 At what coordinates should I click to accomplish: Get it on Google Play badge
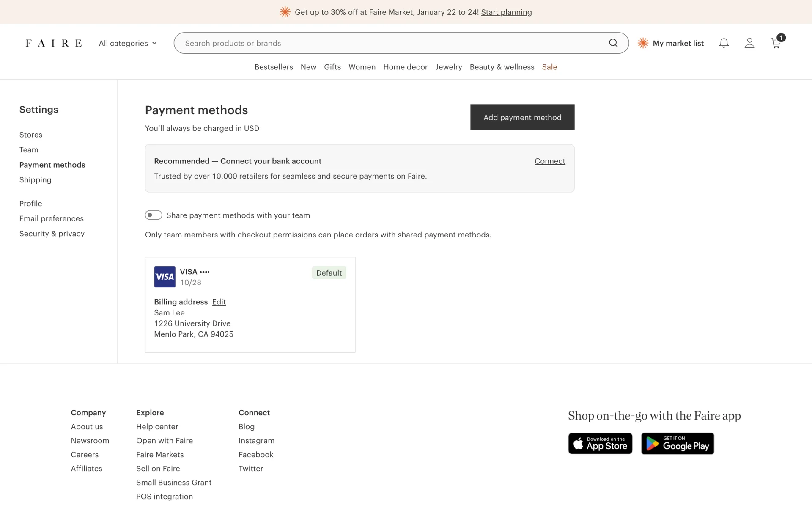(x=677, y=443)
